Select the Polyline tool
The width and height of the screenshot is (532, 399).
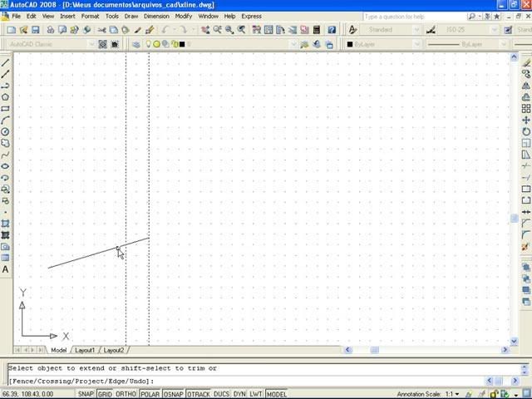tap(5, 86)
